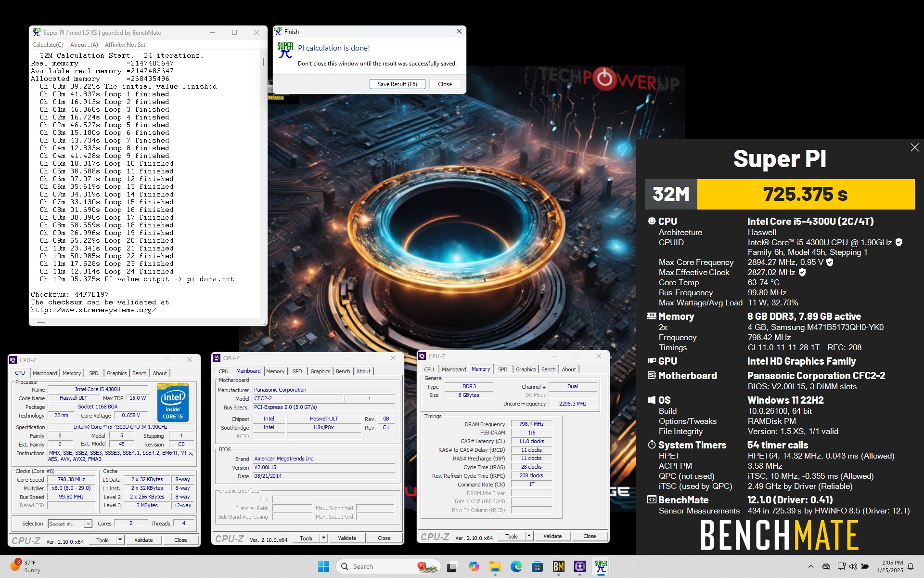The image size is (924, 578).
Task: Open SPD tab in Mainboard CPU-Z window
Action: click(x=297, y=371)
